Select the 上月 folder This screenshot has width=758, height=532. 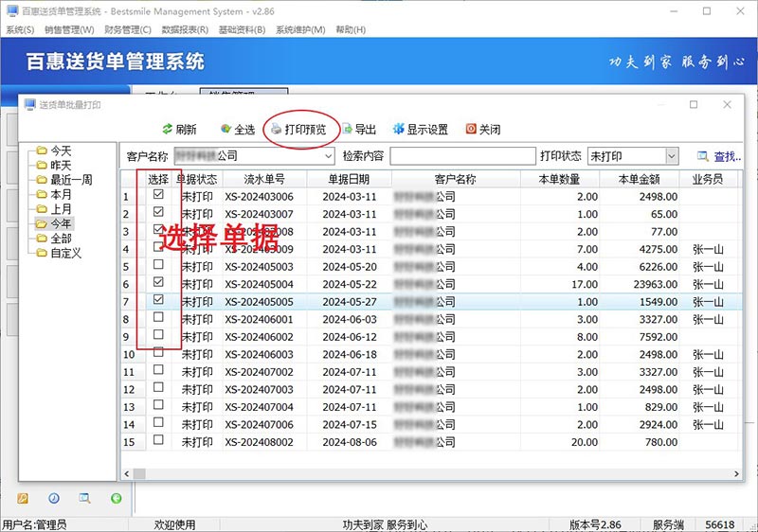tap(54, 209)
